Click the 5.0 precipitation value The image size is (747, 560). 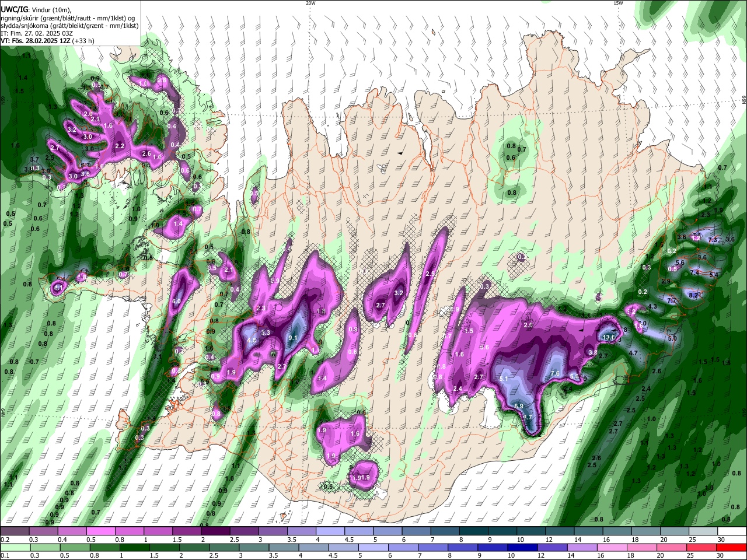click(x=672, y=338)
